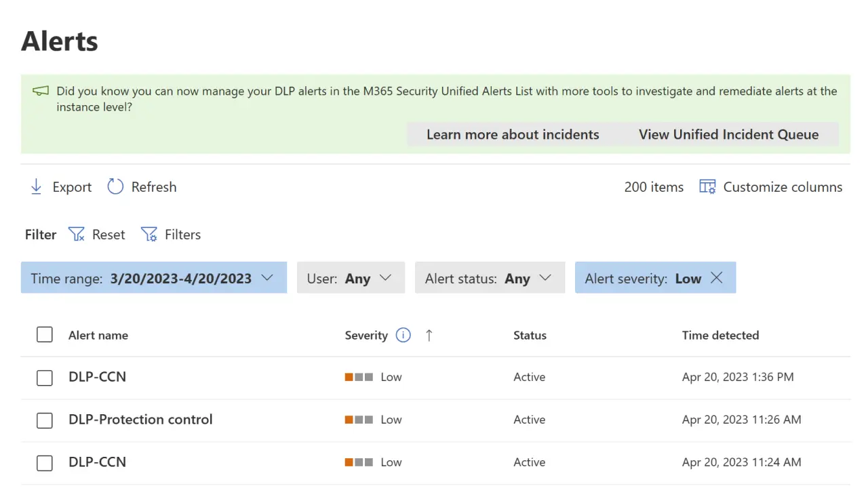868x488 pixels.
Task: Click the Time detected column header
Action: [720, 335]
